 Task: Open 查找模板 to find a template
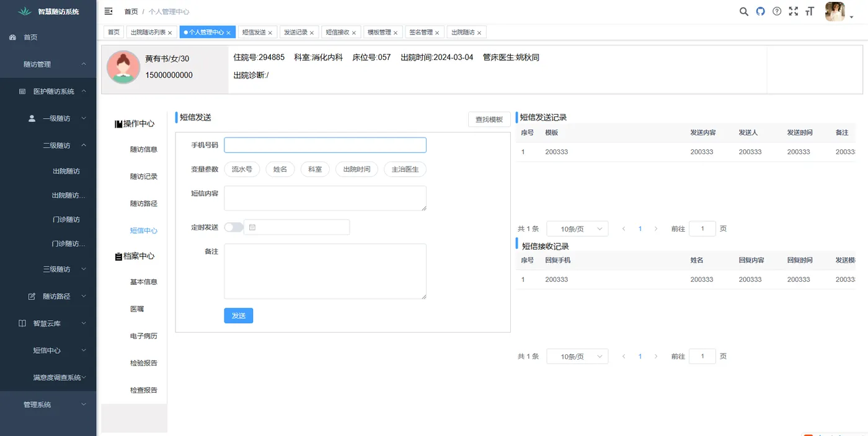(489, 119)
